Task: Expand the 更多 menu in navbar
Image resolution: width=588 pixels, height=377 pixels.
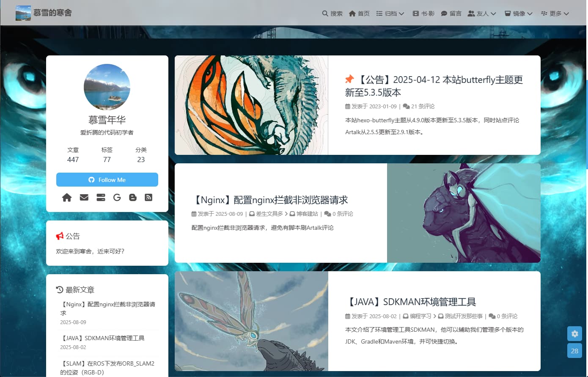Action: pyautogui.click(x=555, y=14)
